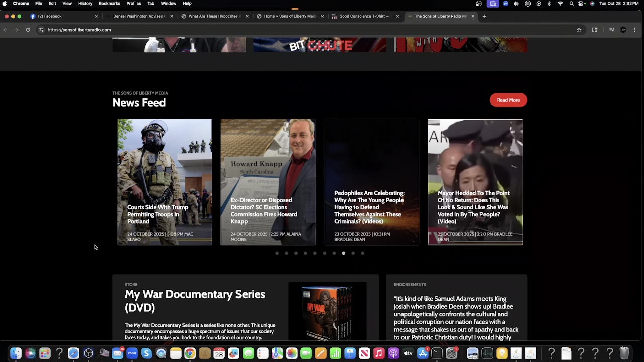Select the active white News Feed carousel dot
Screen dimensions: 644x362
point(344,253)
